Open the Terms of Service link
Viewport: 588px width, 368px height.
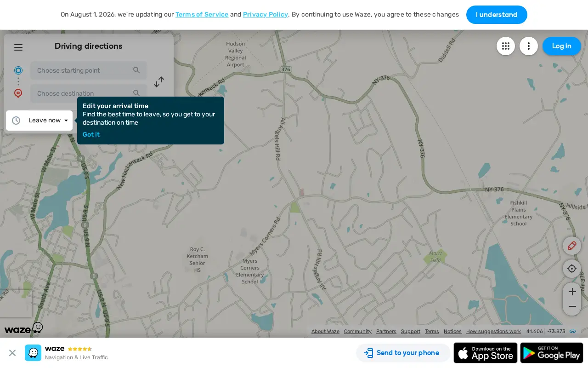[x=202, y=14]
